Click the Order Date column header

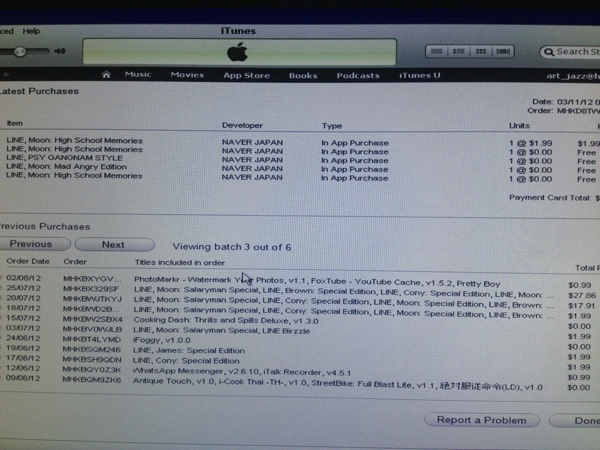pos(28,261)
